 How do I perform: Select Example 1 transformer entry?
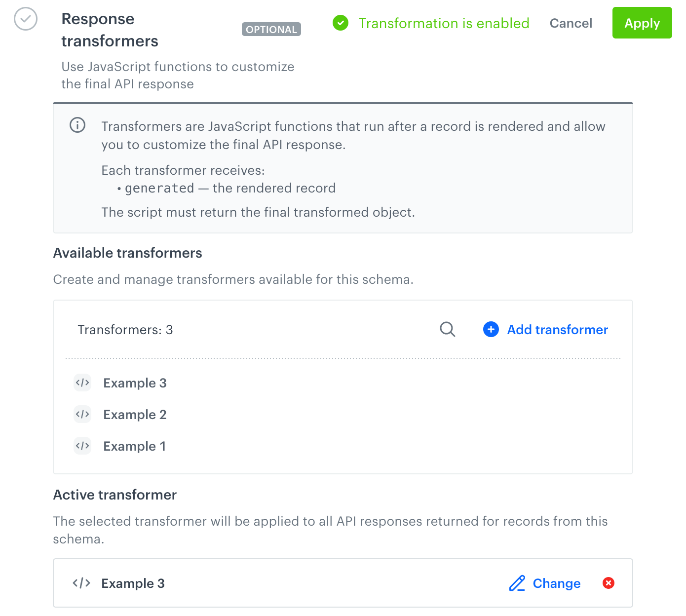[134, 446]
